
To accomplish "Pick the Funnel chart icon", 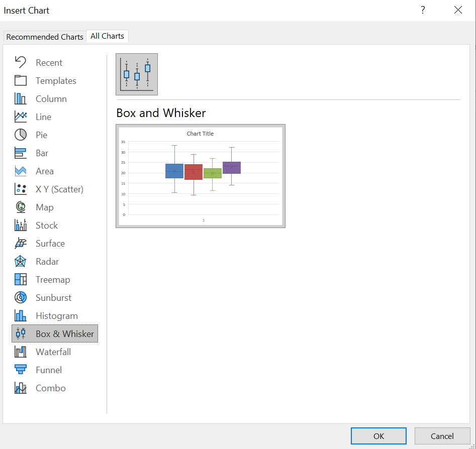I will click(20, 370).
